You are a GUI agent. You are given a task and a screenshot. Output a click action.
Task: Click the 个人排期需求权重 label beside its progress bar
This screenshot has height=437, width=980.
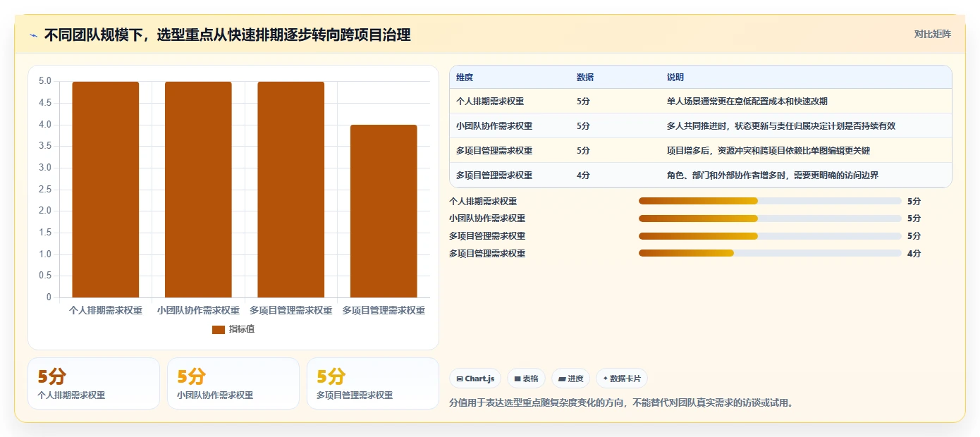(x=483, y=201)
